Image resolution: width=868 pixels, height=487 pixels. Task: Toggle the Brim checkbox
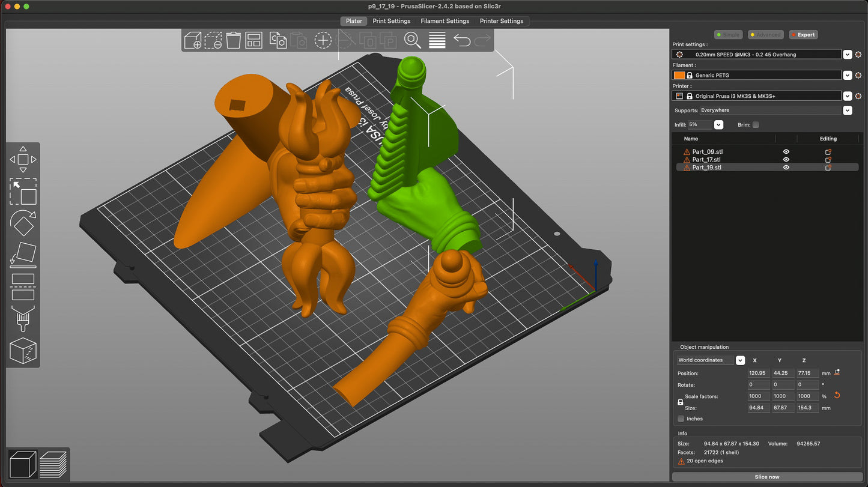pyautogui.click(x=756, y=125)
